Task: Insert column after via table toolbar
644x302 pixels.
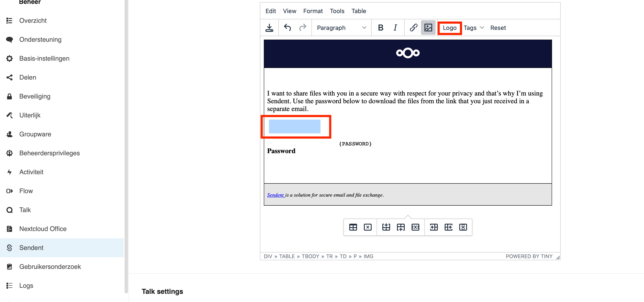Action: click(448, 227)
